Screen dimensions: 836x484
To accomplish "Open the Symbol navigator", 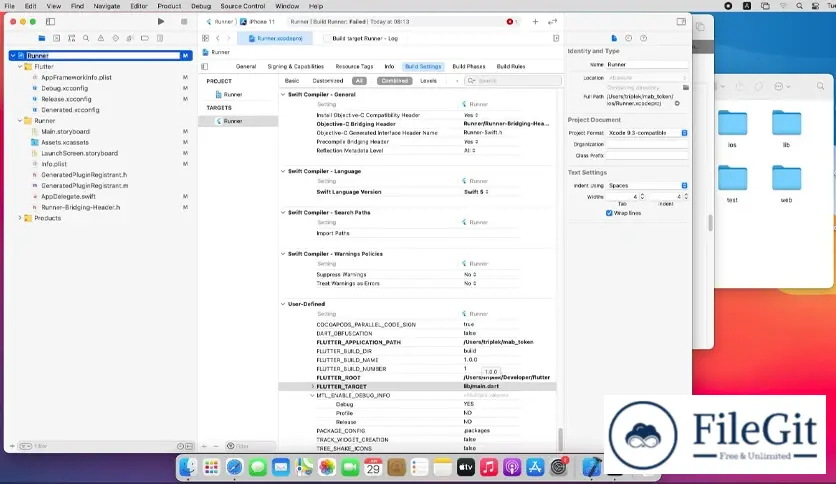I will pyautogui.click(x=71, y=38).
